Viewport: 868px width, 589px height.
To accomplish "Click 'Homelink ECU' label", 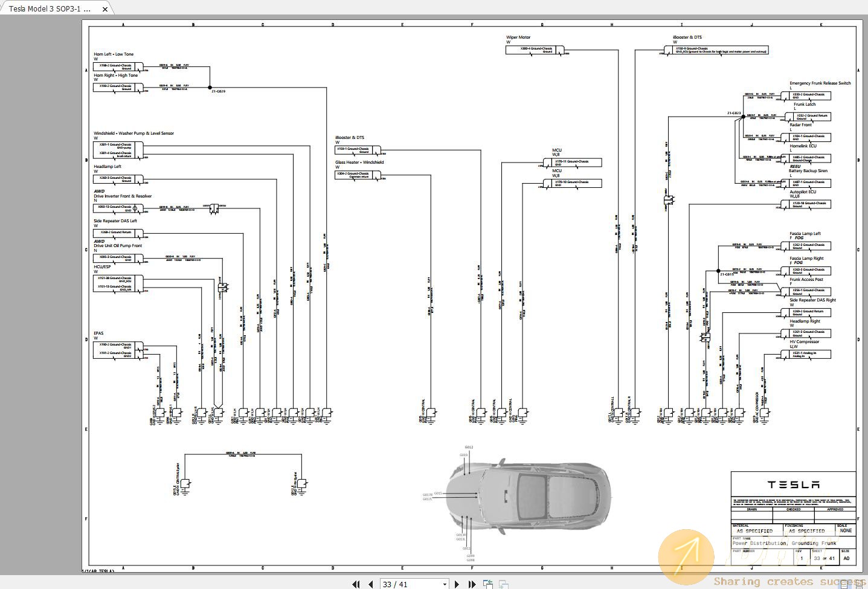I will (x=803, y=146).
